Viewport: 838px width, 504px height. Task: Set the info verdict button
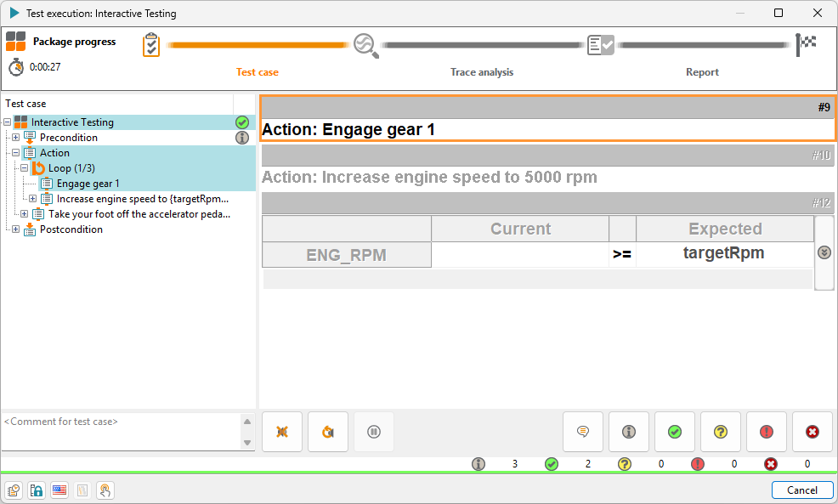point(629,432)
